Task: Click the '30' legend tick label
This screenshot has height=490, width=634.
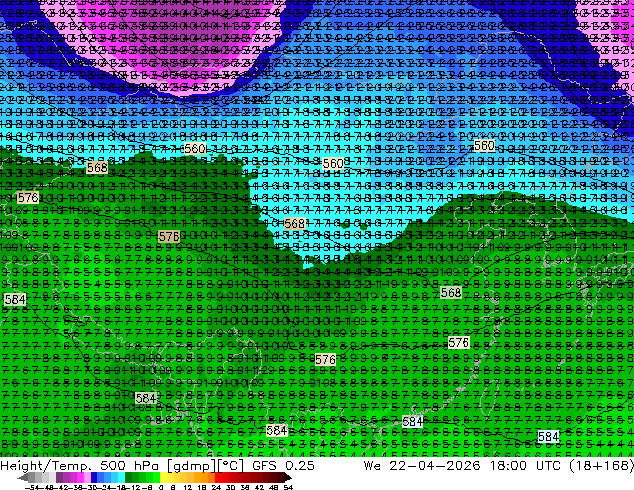Action: point(229,487)
